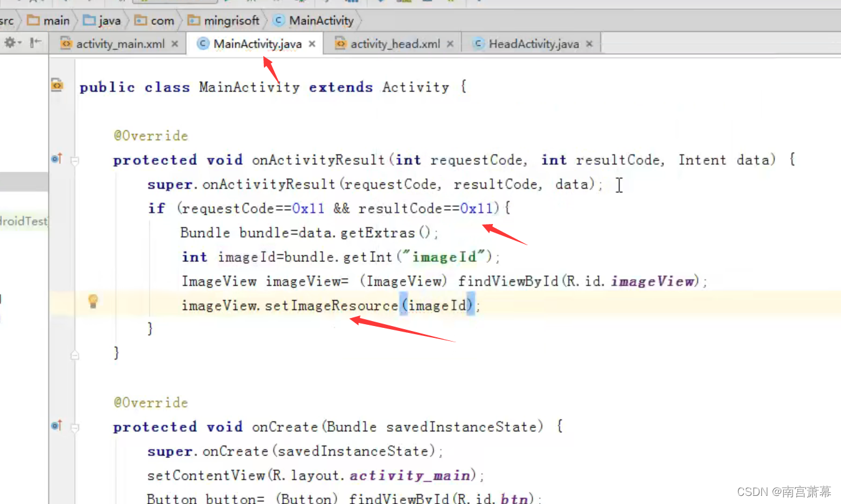Close the activity_head.xml tab

[450, 44]
